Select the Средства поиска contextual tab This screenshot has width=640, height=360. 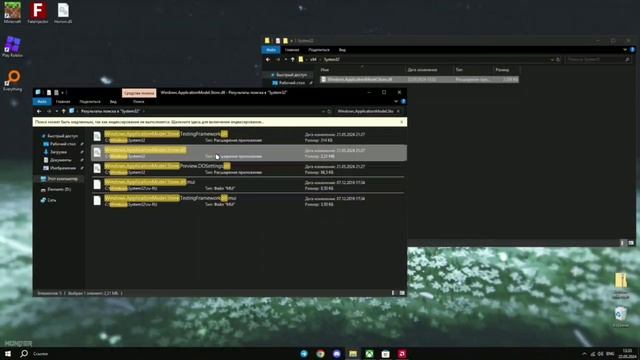[x=139, y=93]
